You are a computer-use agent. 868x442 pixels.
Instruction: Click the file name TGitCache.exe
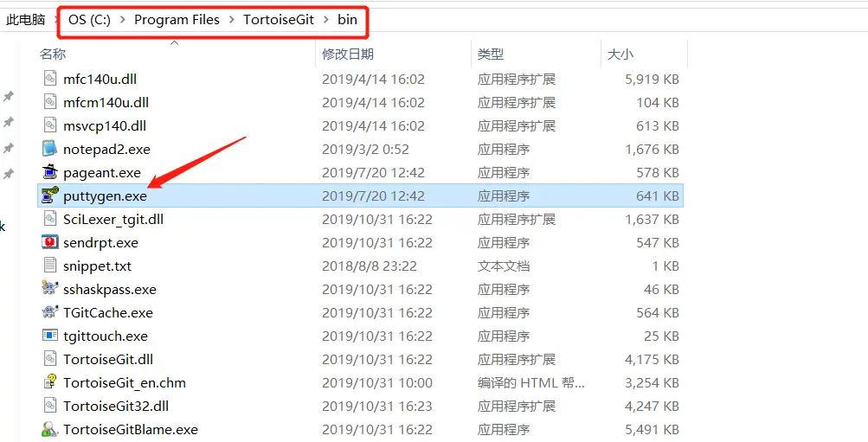[108, 312]
